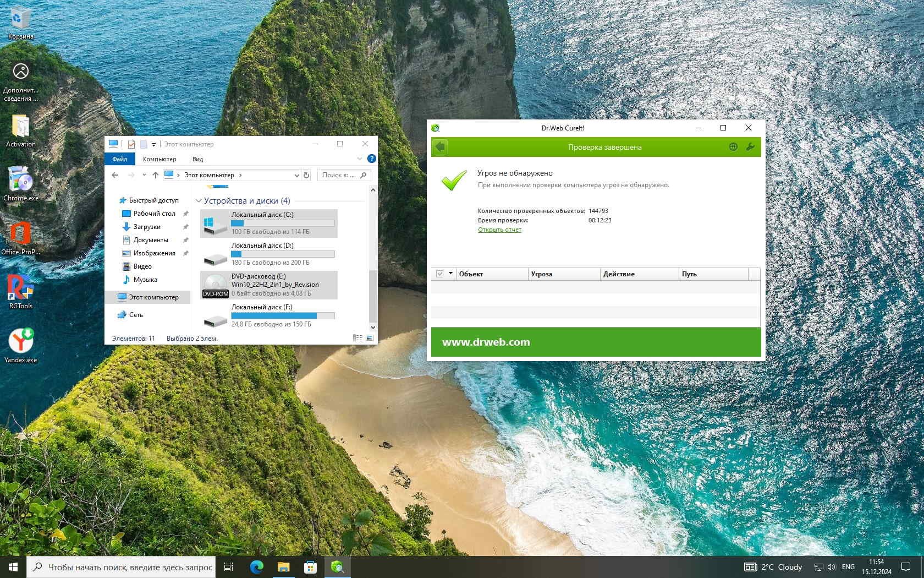The height and width of the screenshot is (578, 924).
Task: Open dropdown arrow beside threats table checkbox
Action: pos(450,274)
